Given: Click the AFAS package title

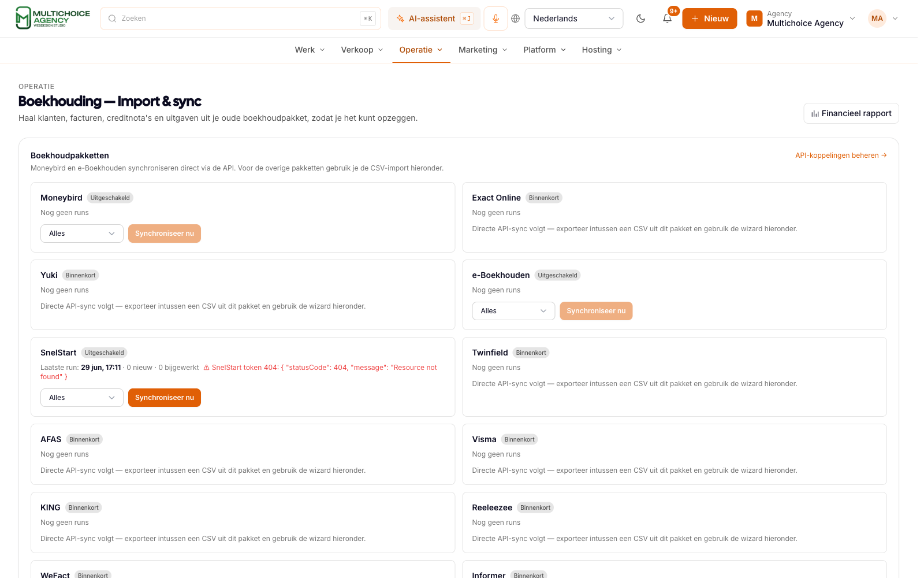Looking at the screenshot, I should point(51,439).
